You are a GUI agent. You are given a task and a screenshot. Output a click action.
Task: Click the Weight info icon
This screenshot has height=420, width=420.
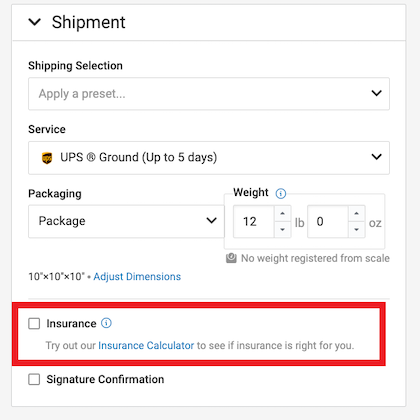click(281, 193)
